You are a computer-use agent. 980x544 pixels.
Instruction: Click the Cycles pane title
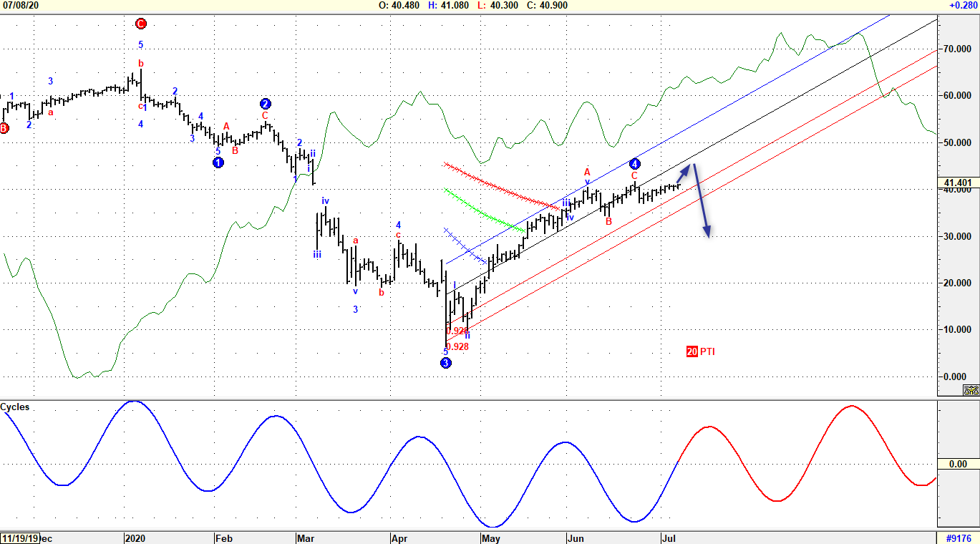click(x=15, y=407)
